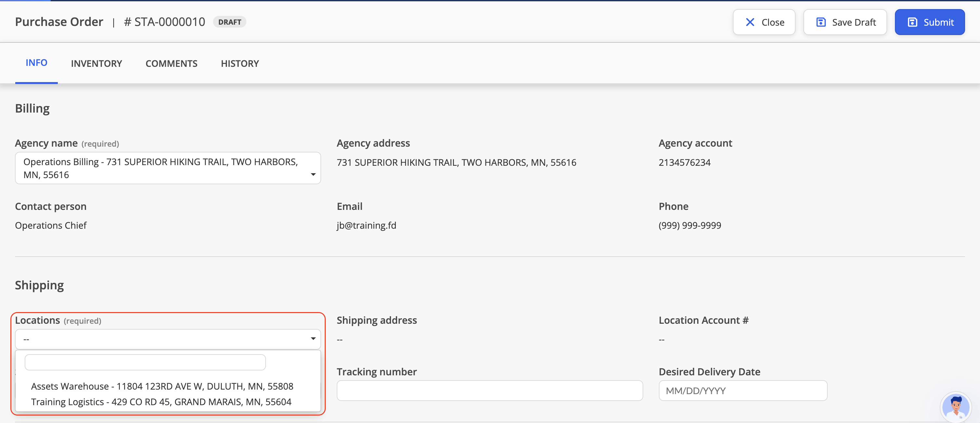Click the Tracking number field

point(490,390)
